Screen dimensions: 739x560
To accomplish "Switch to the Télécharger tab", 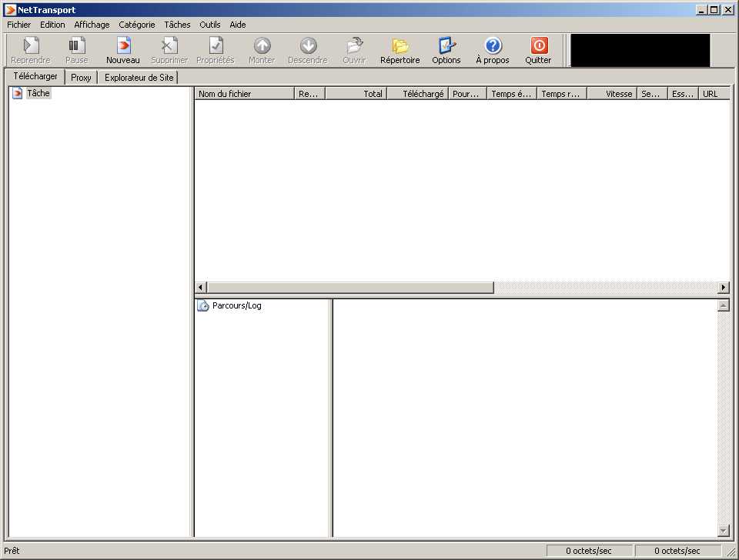I will coord(35,76).
